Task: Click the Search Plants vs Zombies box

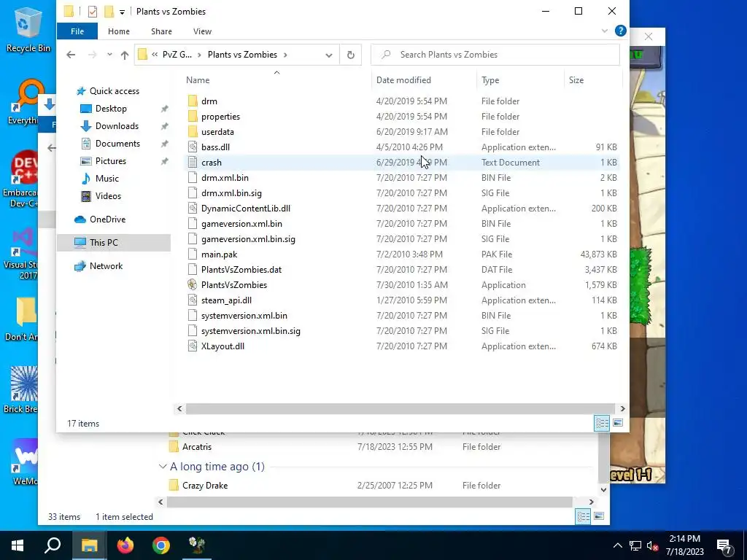Action: pos(495,55)
